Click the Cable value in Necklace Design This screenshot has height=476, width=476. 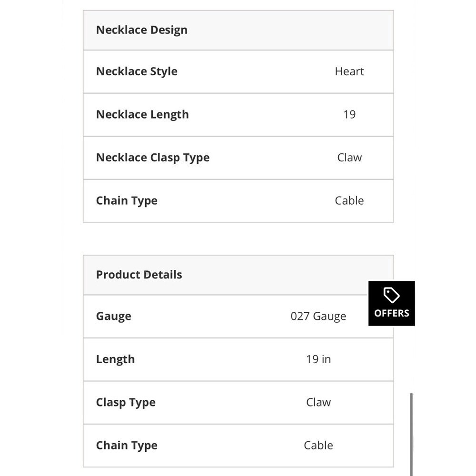[x=349, y=201]
